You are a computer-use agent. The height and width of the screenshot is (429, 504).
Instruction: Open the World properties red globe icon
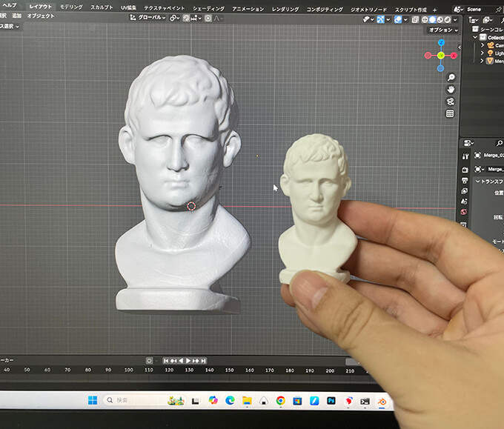tap(464, 211)
